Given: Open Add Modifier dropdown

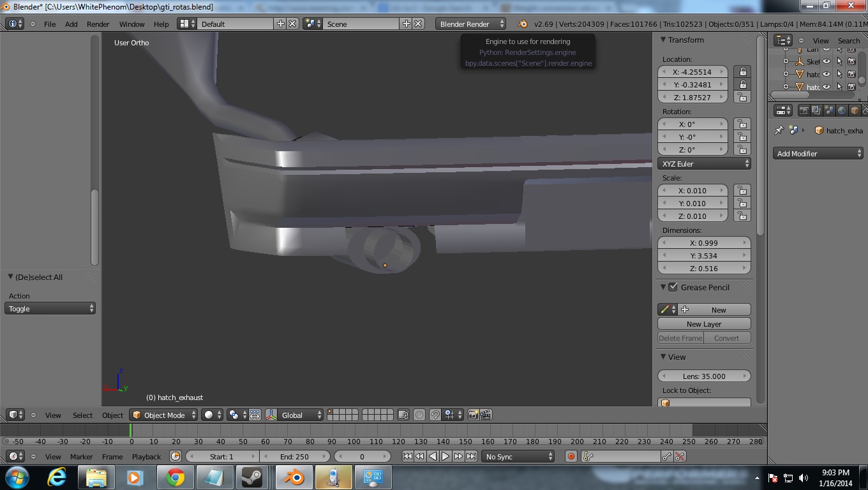Looking at the screenshot, I should click(x=818, y=154).
